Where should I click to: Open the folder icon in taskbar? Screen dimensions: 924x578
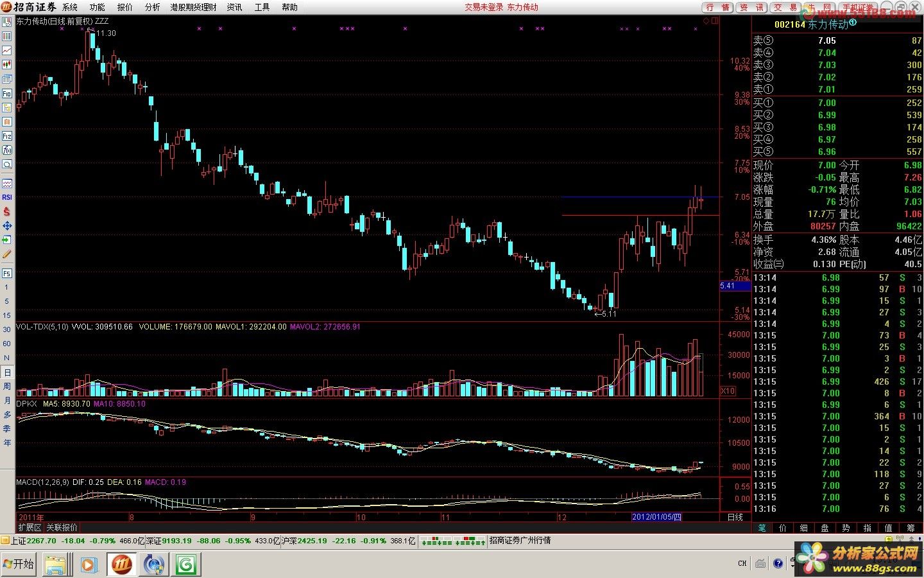(x=56, y=565)
